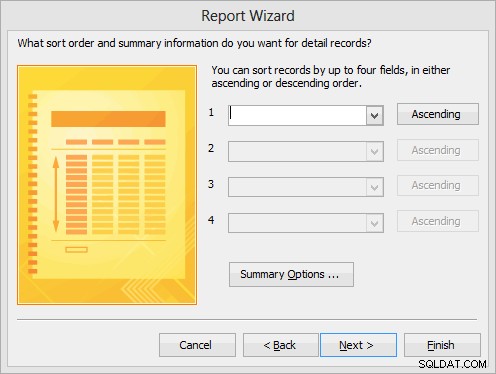Screen dimensions: 496x374
Task: Go Back to previous wizard step
Action: tap(280, 345)
